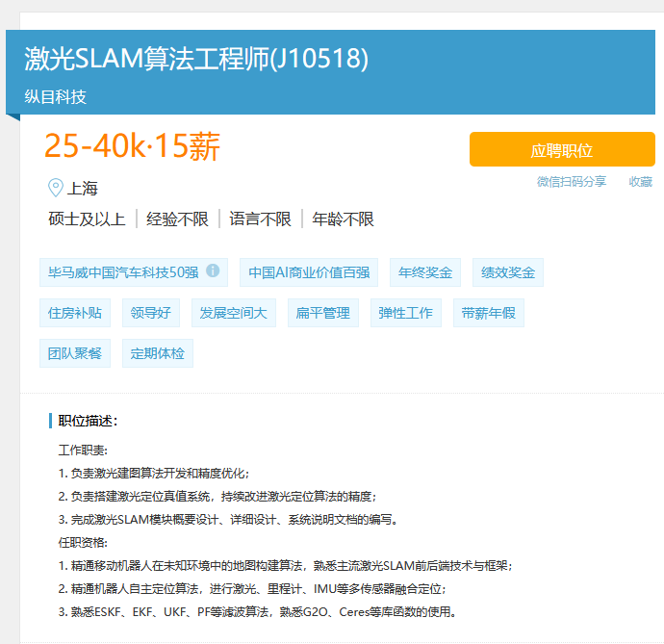Click the 带薪年假 tag
The width and height of the screenshot is (664, 644).
[489, 313]
